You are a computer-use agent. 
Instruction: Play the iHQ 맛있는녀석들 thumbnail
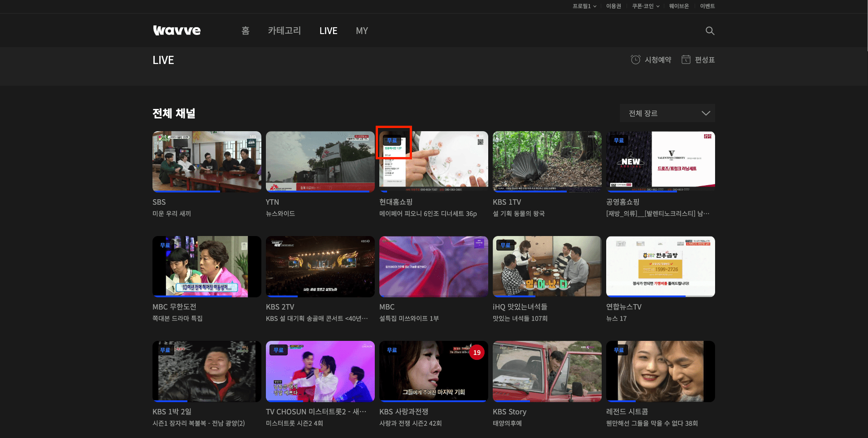(x=547, y=266)
